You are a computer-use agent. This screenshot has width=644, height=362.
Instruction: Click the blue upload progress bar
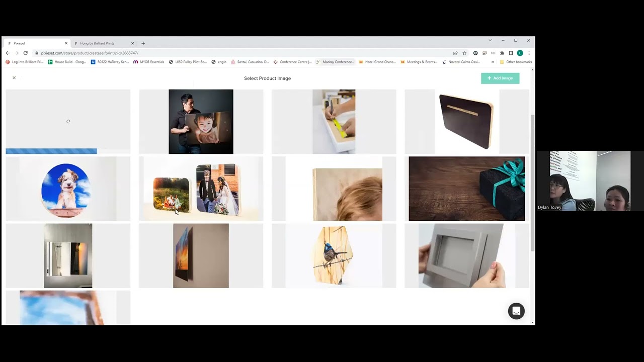pyautogui.click(x=51, y=151)
